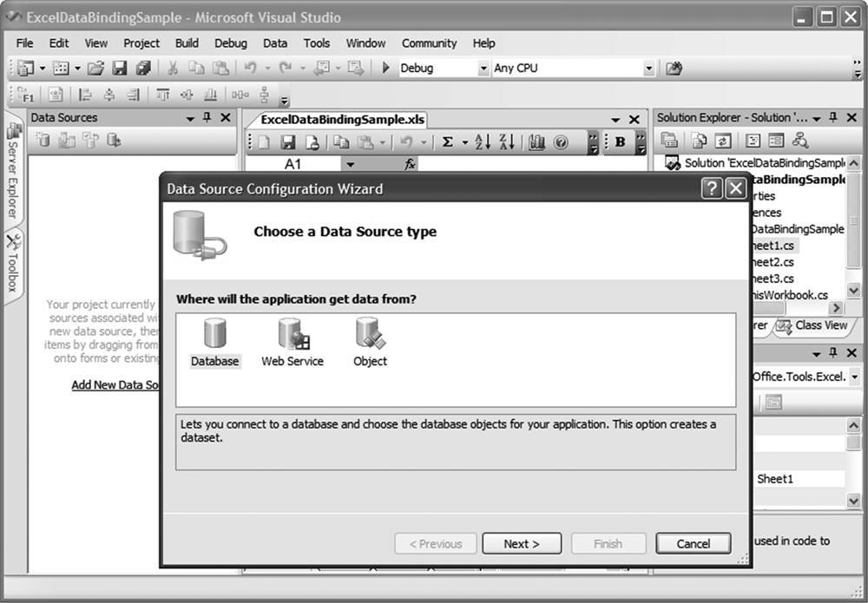Click the Add New Data Source toolbar icon
868x603 pixels.
pos(43,141)
